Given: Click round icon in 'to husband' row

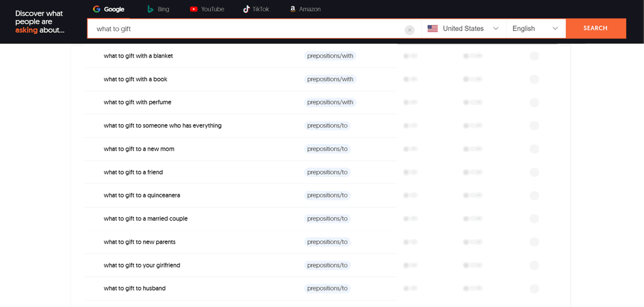Looking at the screenshot, I should pos(534,289).
